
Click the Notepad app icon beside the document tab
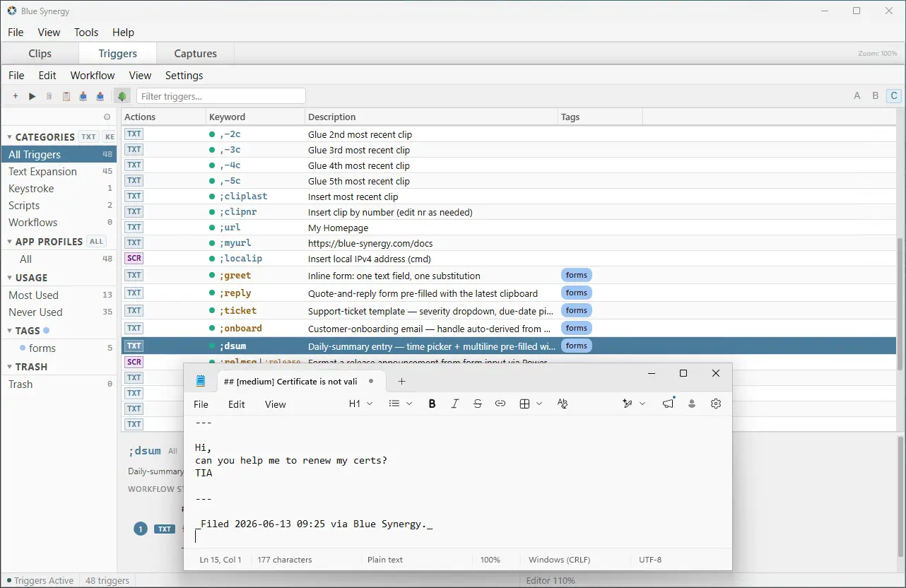(x=201, y=381)
